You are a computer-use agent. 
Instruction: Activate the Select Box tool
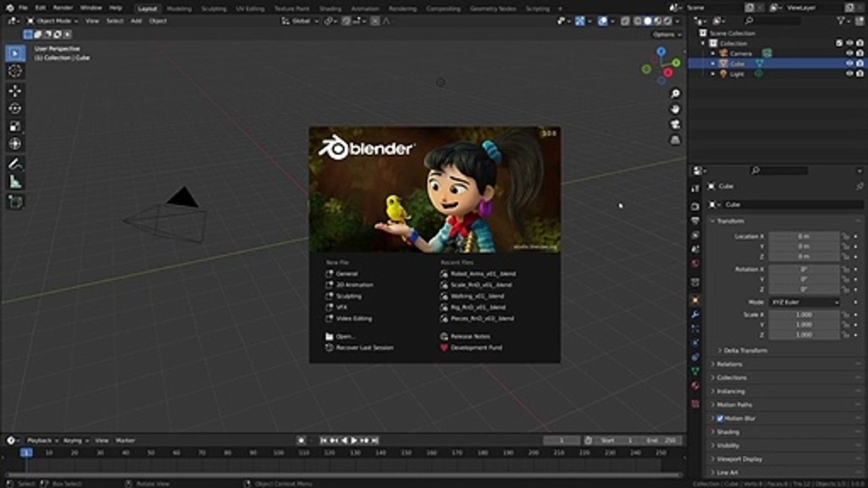[15, 53]
